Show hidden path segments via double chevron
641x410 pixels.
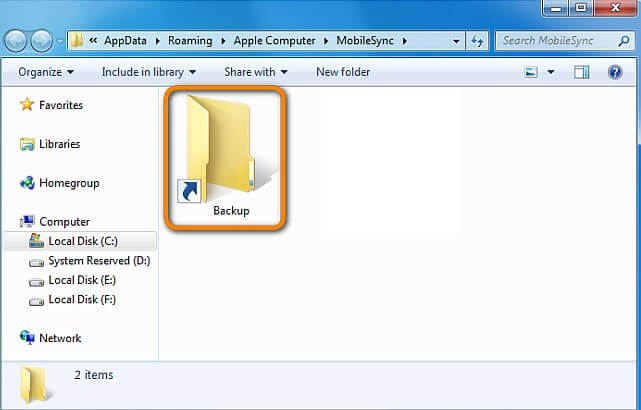tap(93, 40)
